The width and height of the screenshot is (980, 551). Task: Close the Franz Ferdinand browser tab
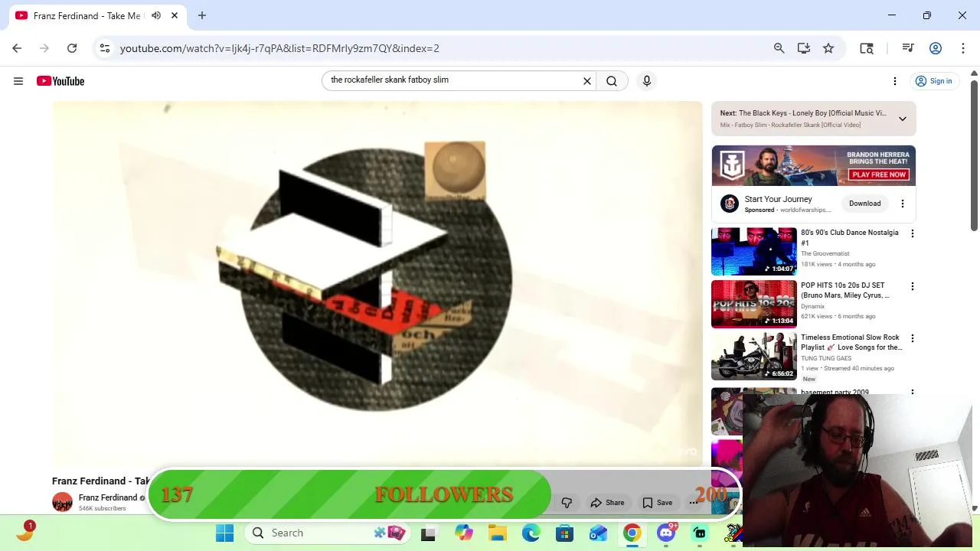click(175, 15)
